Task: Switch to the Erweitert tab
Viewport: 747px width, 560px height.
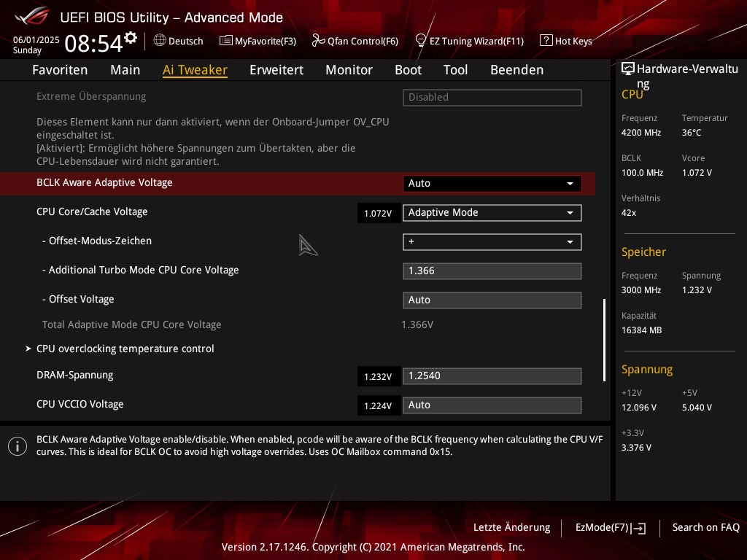Action: coord(276,70)
